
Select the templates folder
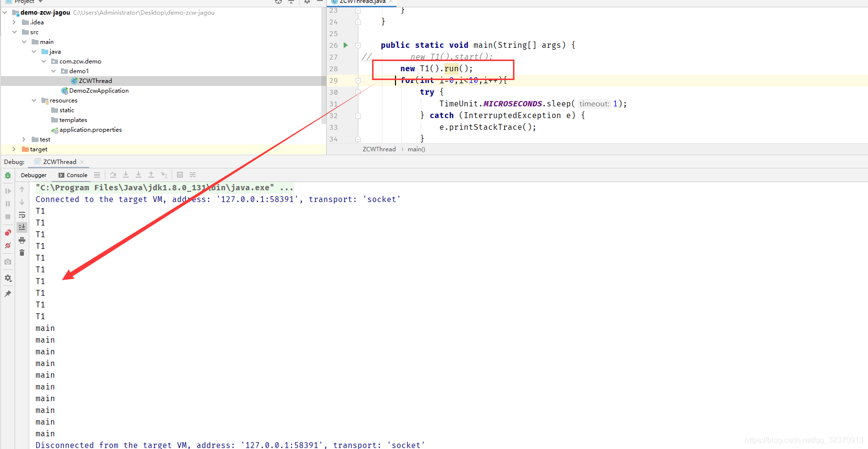point(69,120)
